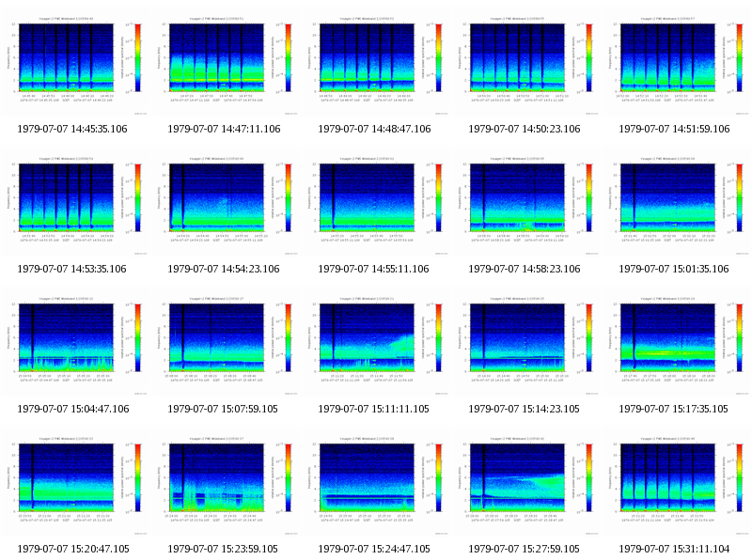Click caption text 1979-07-07 15:01:35.106
Screen dimensions: 752x560
click(674, 269)
